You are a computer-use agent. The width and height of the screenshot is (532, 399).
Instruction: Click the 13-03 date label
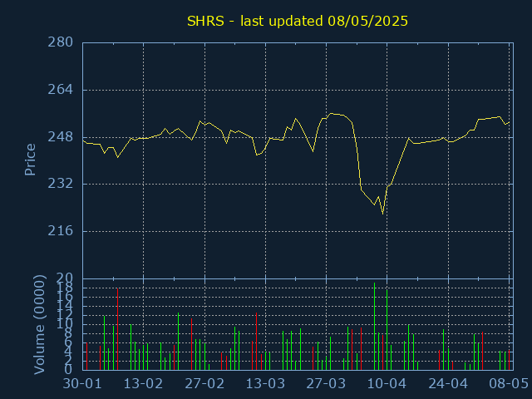[265, 384]
